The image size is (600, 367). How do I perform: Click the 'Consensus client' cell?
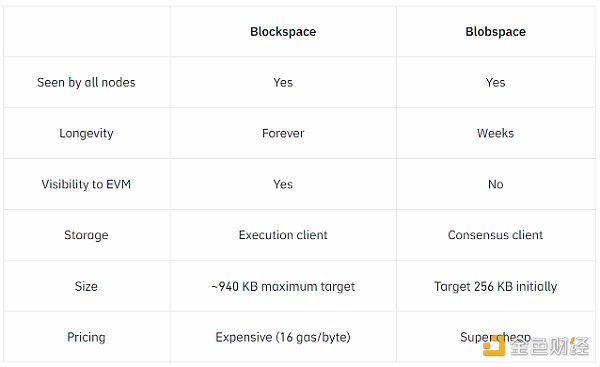point(496,235)
